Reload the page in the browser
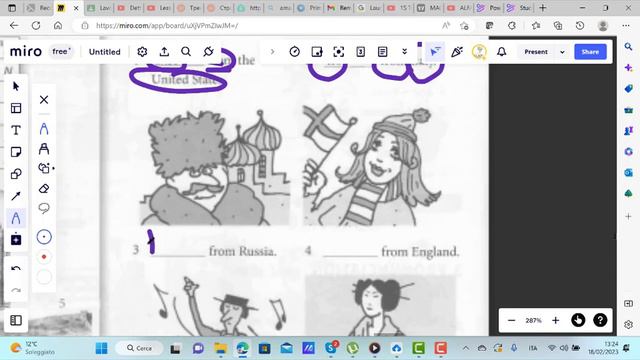 tap(36, 25)
